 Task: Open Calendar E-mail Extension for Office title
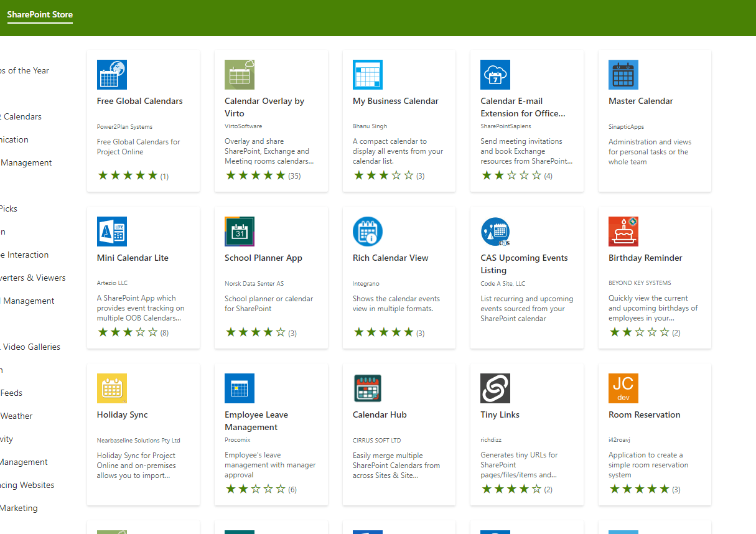click(523, 107)
